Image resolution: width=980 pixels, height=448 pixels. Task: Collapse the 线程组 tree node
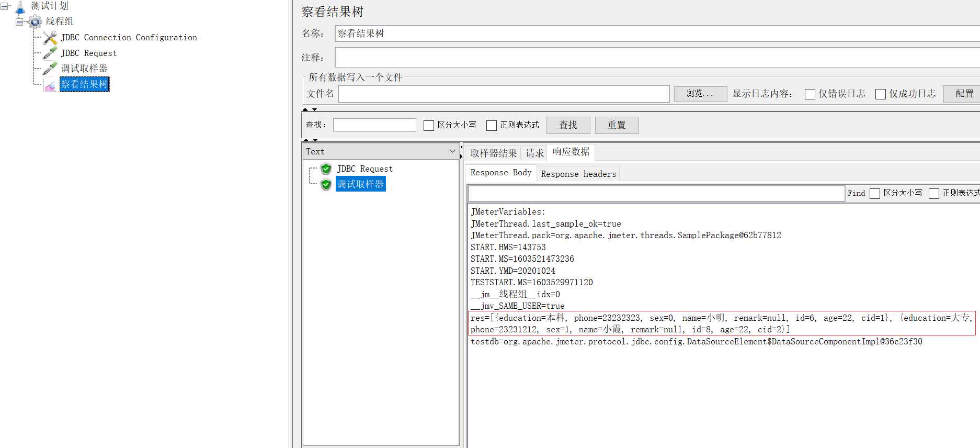(19, 21)
